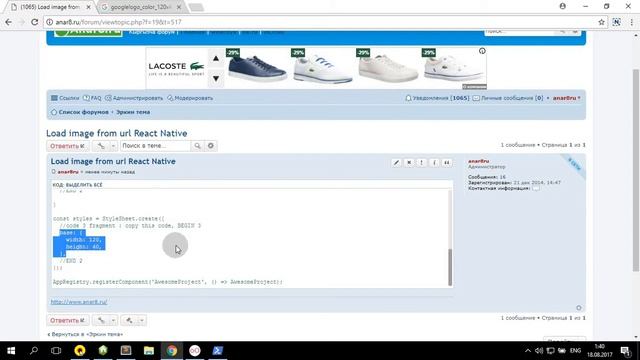Screen dimensions: 640x360
Task: Click the contact information icon in sidebar
Action: click(536, 188)
